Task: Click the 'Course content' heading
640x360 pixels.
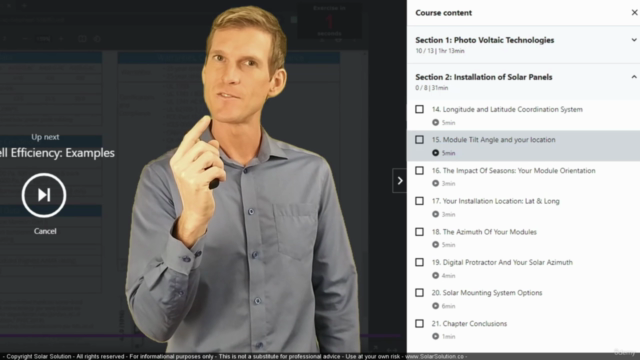Action: point(443,13)
